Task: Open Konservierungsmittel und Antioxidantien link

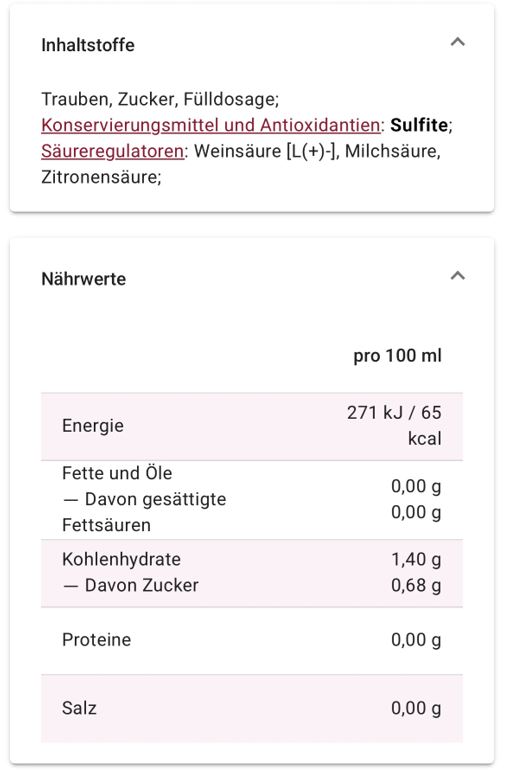Action: [211, 125]
